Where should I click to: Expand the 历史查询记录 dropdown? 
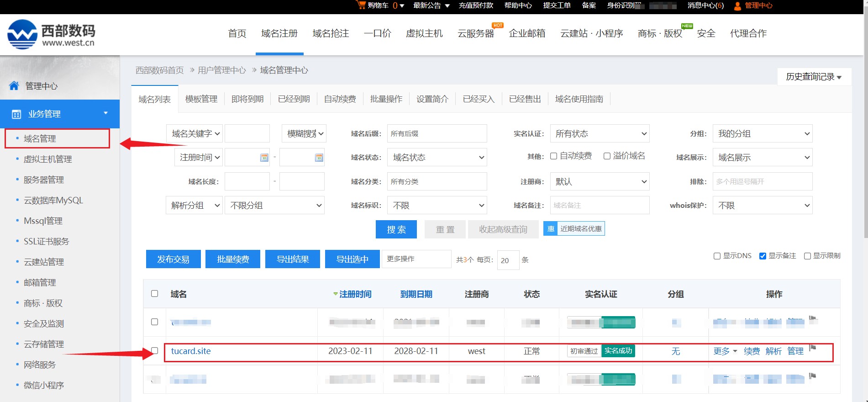pos(813,77)
